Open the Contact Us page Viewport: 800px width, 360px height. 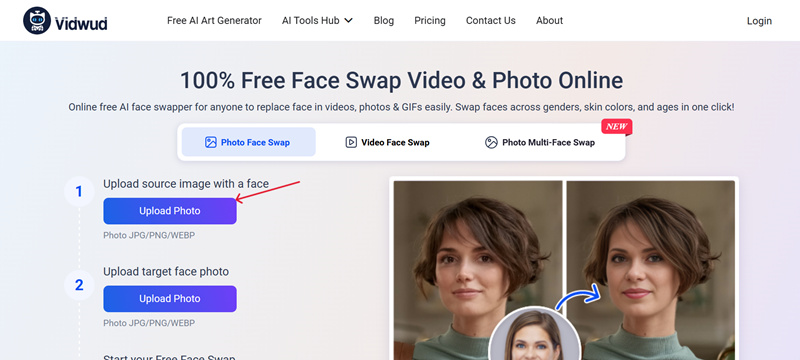pyautogui.click(x=490, y=21)
